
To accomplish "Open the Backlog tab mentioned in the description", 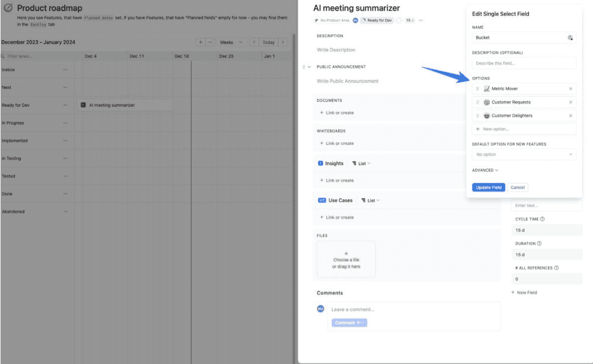I will [38, 23].
